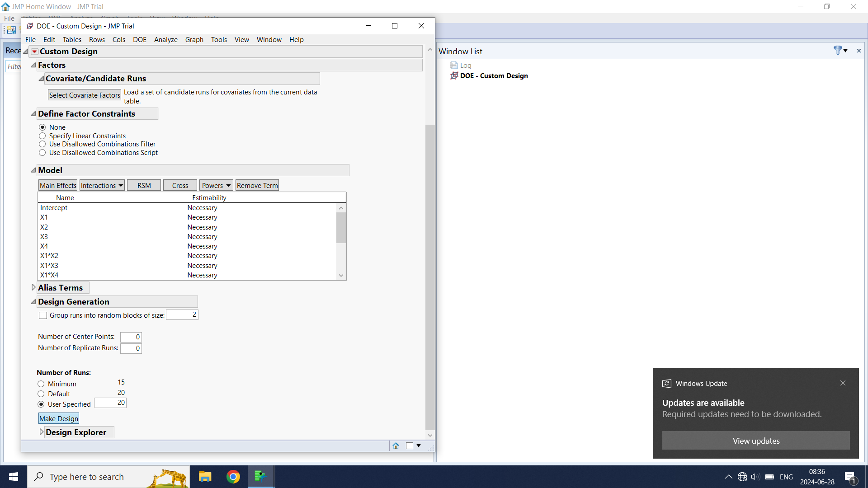The width and height of the screenshot is (868, 488).
Task: Enable Group runs into random blocks checkbox
Action: pos(43,315)
